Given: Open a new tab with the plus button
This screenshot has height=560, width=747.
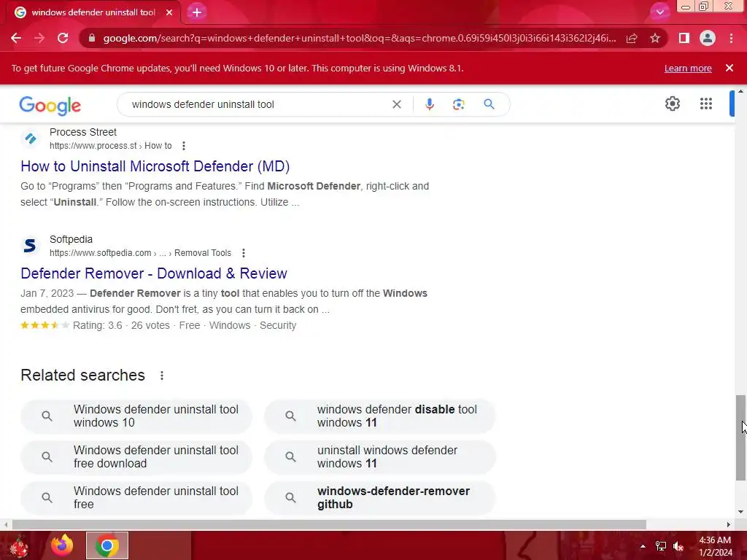Looking at the screenshot, I should pyautogui.click(x=197, y=12).
